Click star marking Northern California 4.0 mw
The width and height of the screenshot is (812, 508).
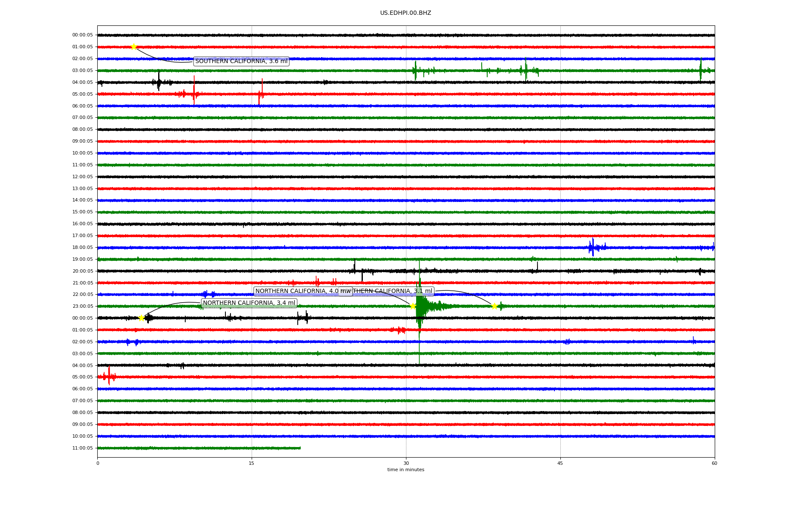413,306
